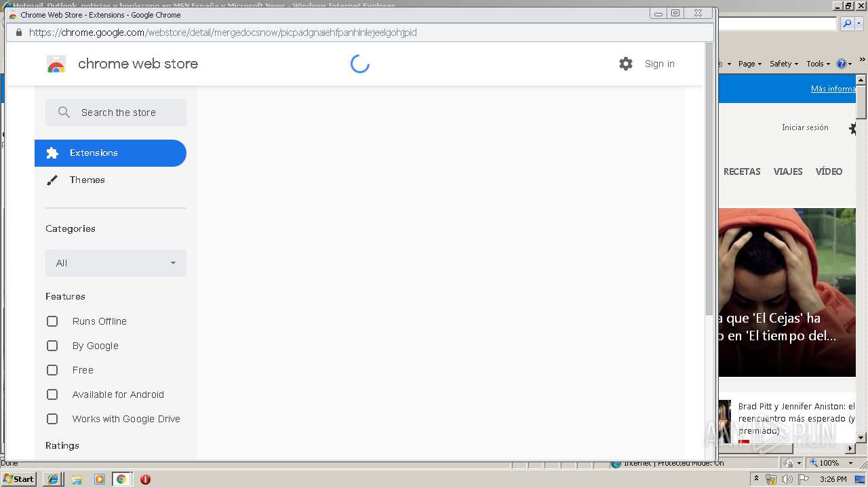Open VIAJES tab on MSN page
Viewport: 868px width, 488px height.
[x=788, y=171]
